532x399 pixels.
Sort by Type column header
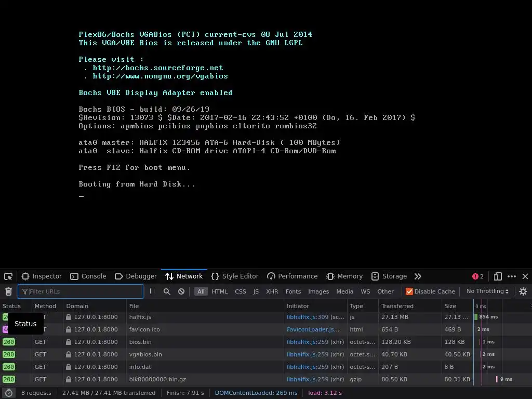pos(363,306)
